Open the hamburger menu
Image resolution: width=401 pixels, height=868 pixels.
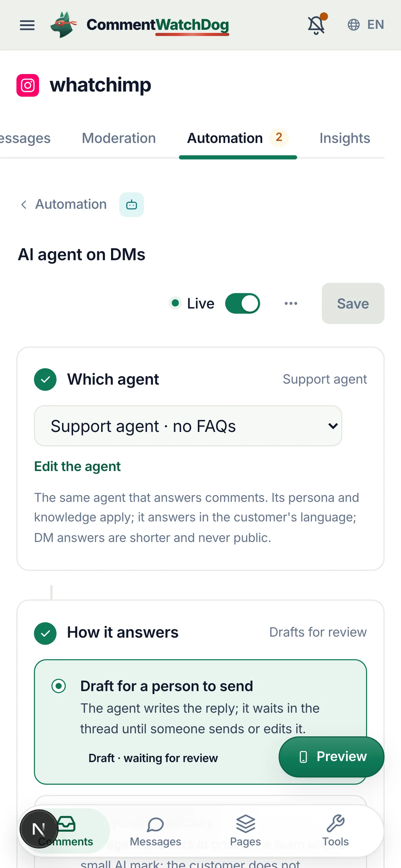27,25
